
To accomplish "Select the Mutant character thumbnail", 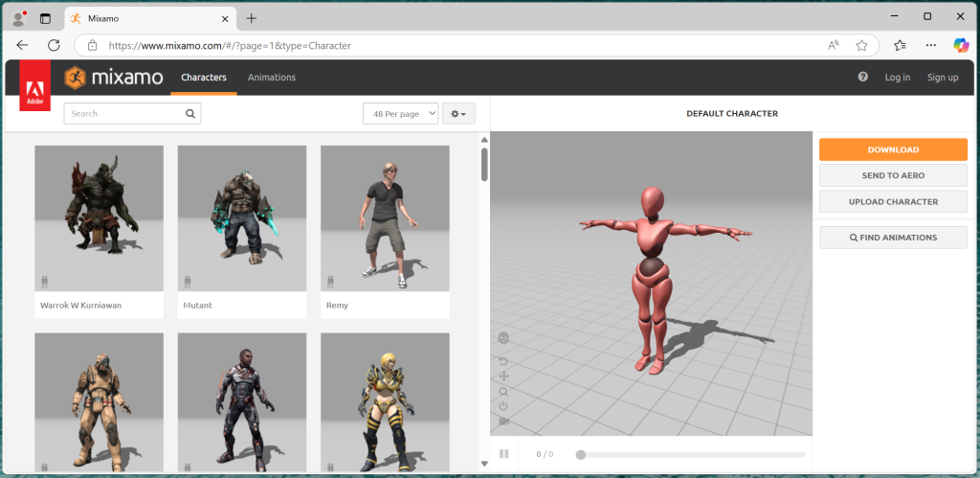I will (242, 218).
